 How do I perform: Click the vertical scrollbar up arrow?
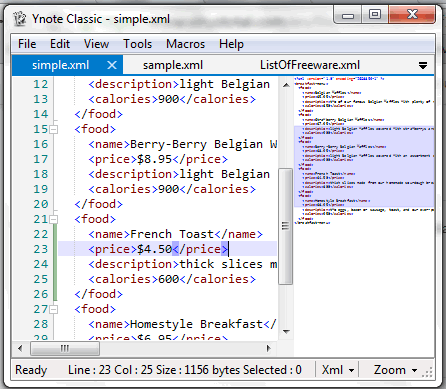(286, 85)
